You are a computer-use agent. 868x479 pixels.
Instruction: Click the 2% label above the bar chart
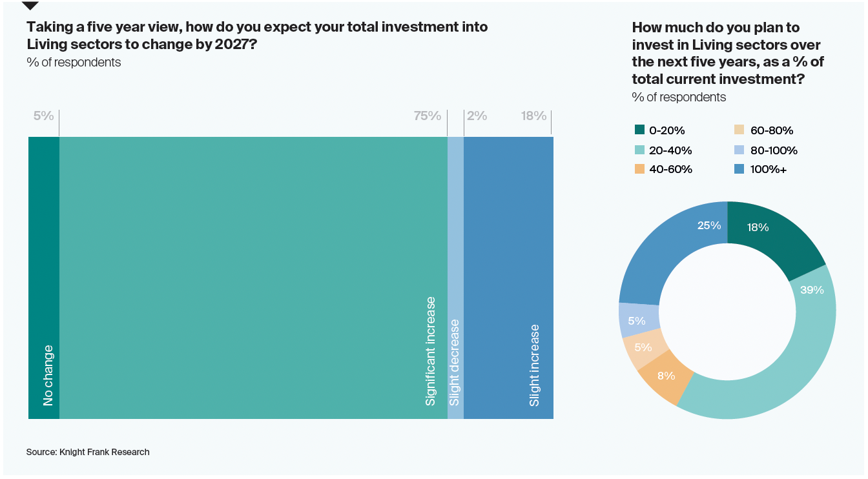point(477,116)
